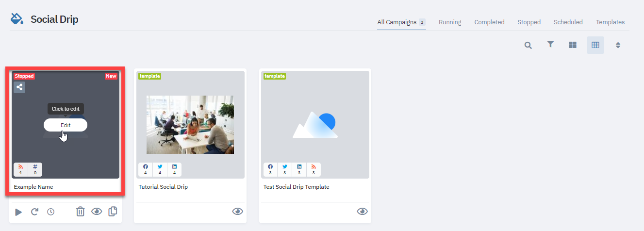Click the Edit button on the campaign
Viewport: 644px width, 231px height.
click(x=66, y=125)
